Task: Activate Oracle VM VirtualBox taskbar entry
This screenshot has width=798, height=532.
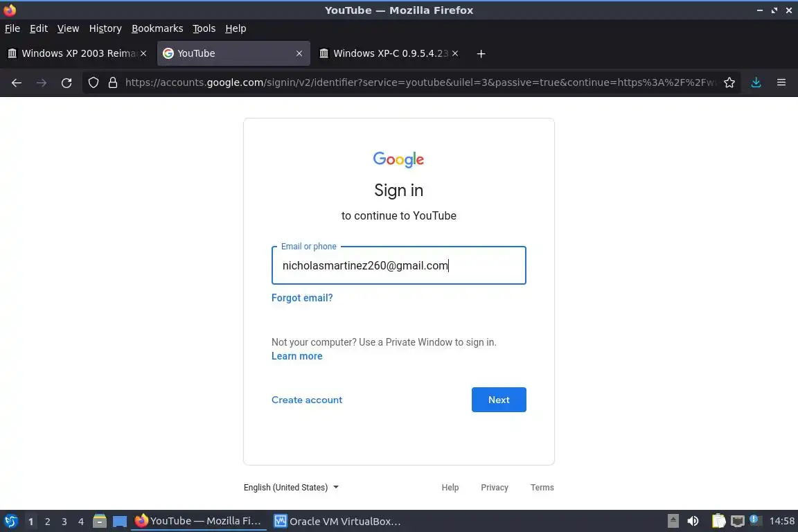Action: (338, 521)
